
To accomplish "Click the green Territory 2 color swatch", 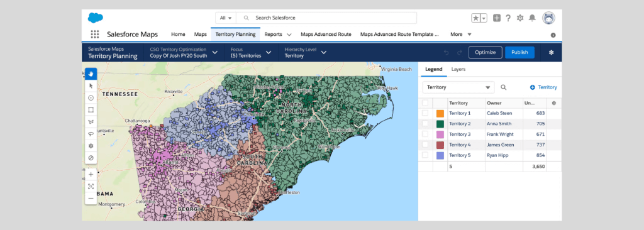I will (440, 124).
